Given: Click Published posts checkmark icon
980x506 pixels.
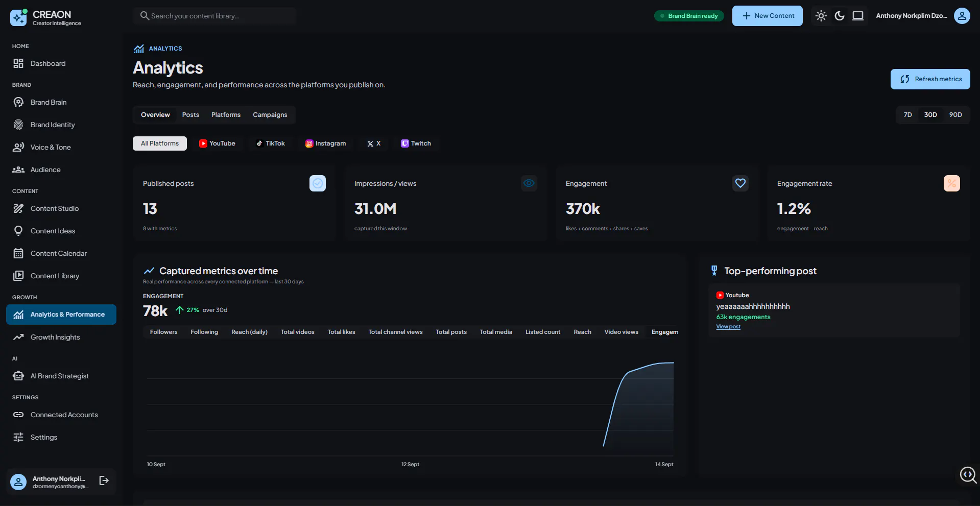Looking at the screenshot, I should pos(318,183).
